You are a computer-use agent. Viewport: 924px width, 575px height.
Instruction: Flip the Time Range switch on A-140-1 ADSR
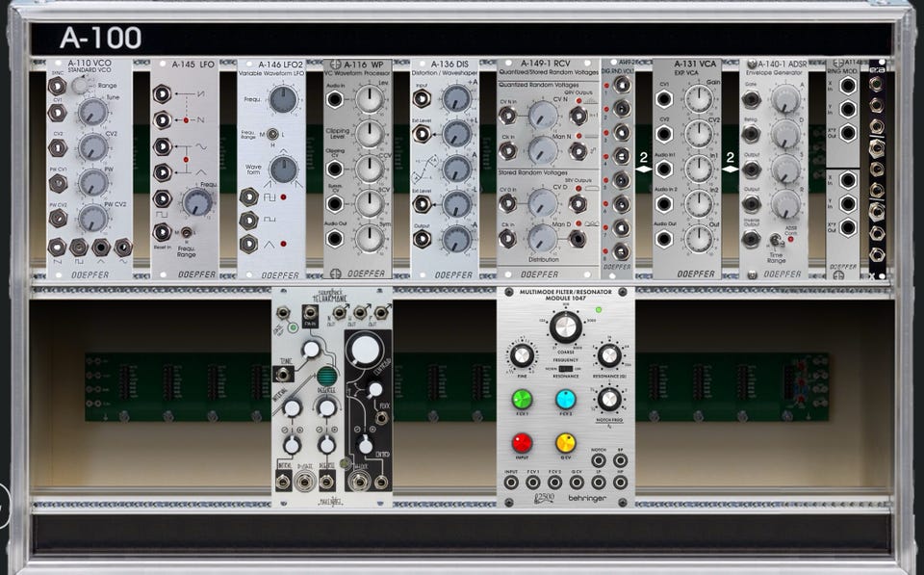click(x=776, y=240)
